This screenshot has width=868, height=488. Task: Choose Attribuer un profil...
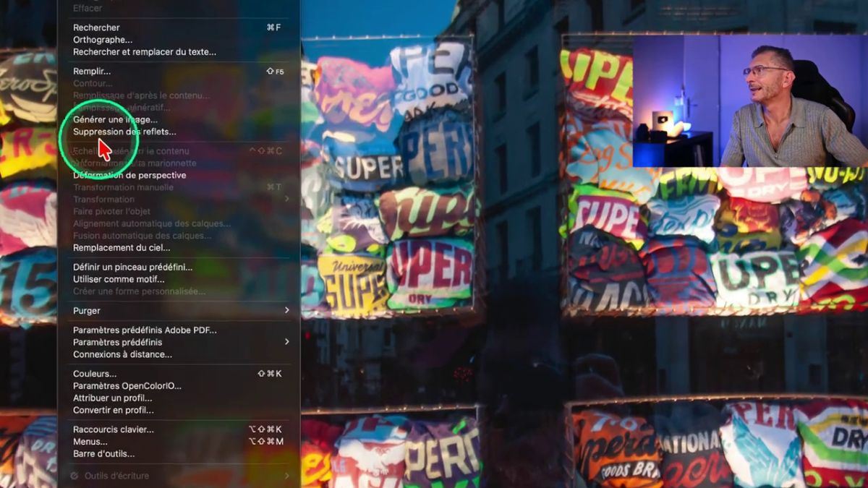tap(112, 398)
